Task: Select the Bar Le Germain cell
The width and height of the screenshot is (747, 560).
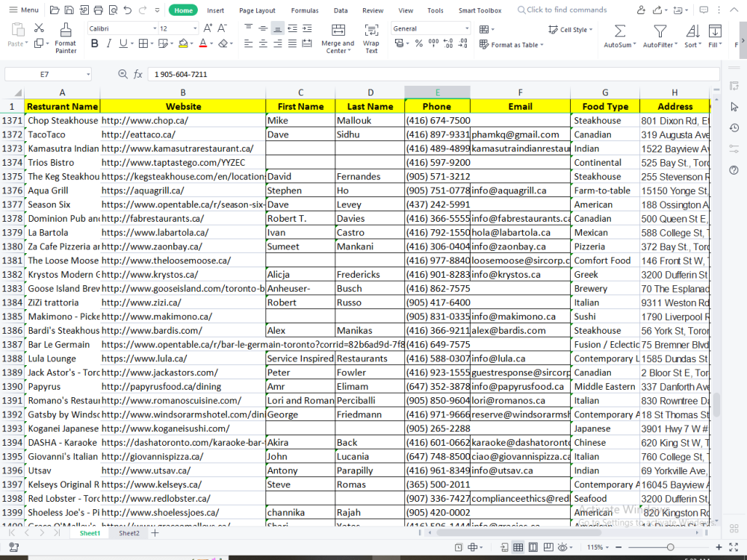Action: click(63, 345)
